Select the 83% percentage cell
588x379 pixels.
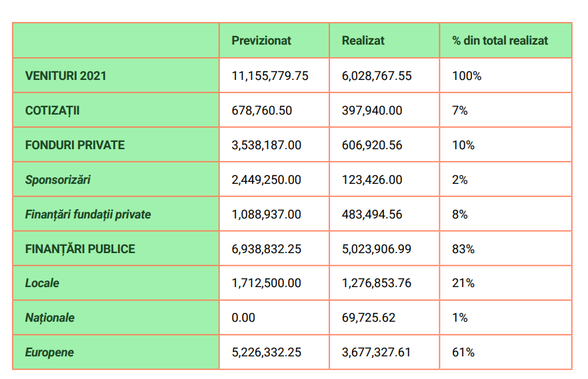[x=463, y=249]
